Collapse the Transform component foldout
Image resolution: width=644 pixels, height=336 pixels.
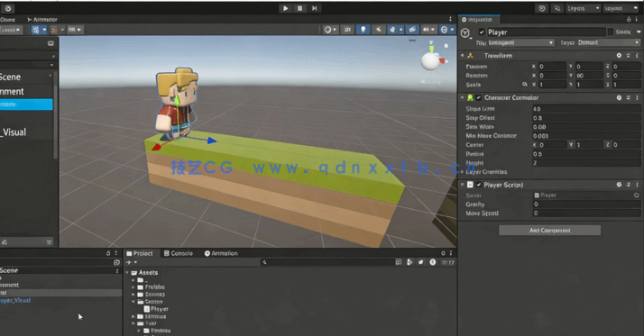(462, 55)
